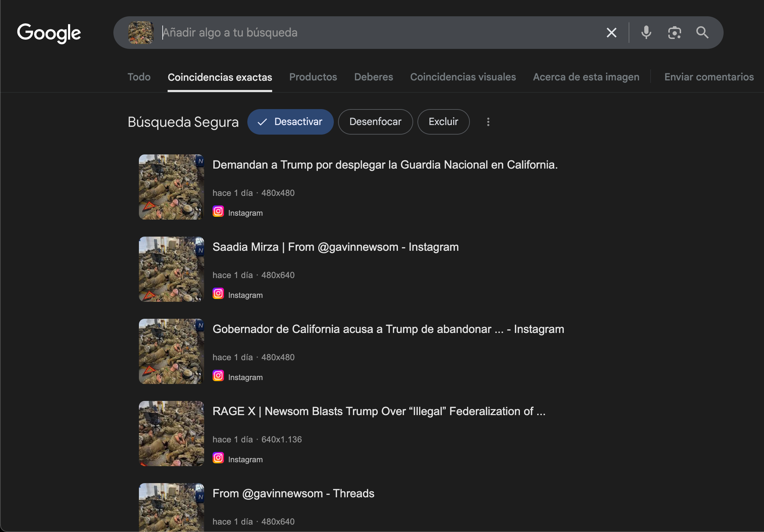The height and width of the screenshot is (532, 764).
Task: Select the Coincidencias exactas tab
Action: 220,77
